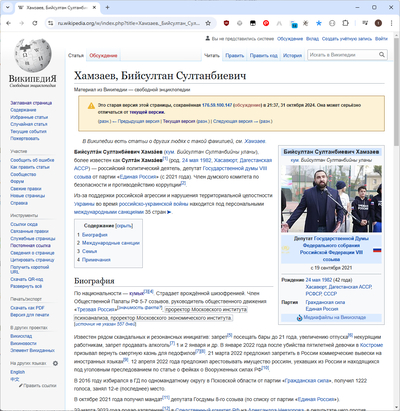400x411 pixels.
Task: Go to 'Биография' in contents
Action: pos(95,235)
